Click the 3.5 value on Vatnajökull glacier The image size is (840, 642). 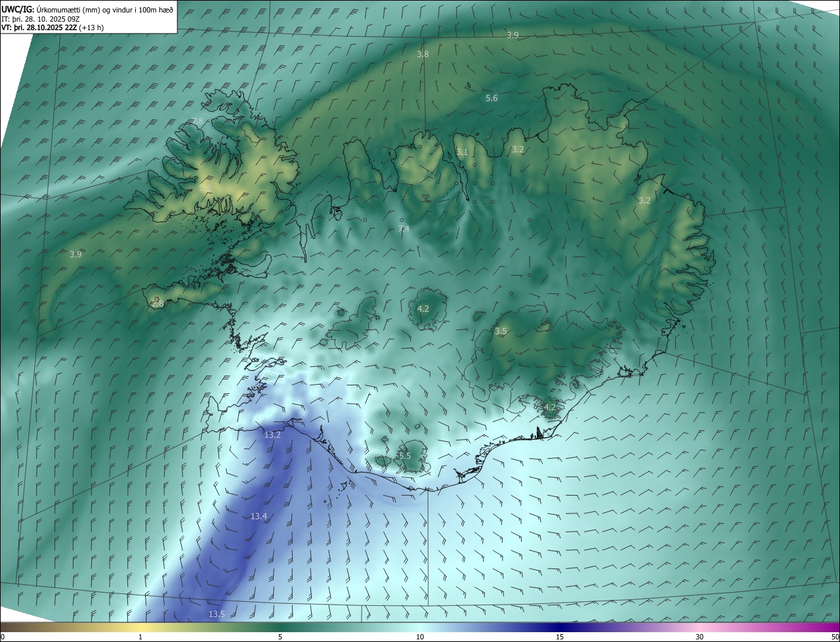point(501,332)
